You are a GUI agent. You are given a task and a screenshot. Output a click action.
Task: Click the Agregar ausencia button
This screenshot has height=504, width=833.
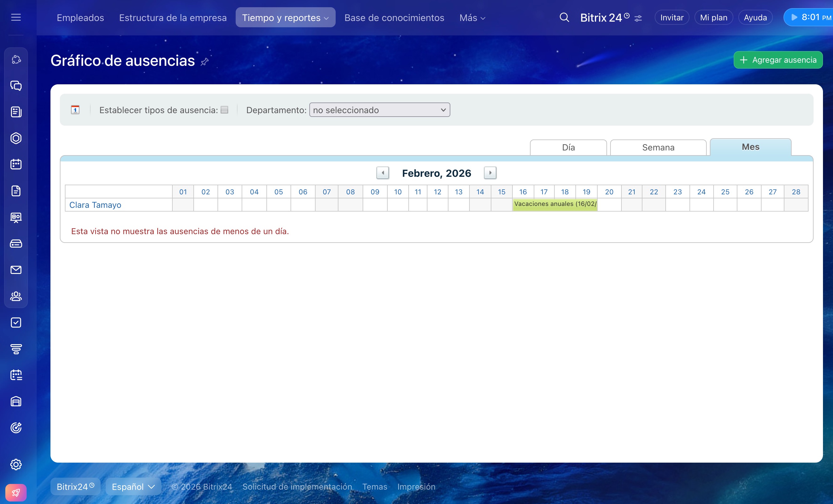[x=778, y=60]
